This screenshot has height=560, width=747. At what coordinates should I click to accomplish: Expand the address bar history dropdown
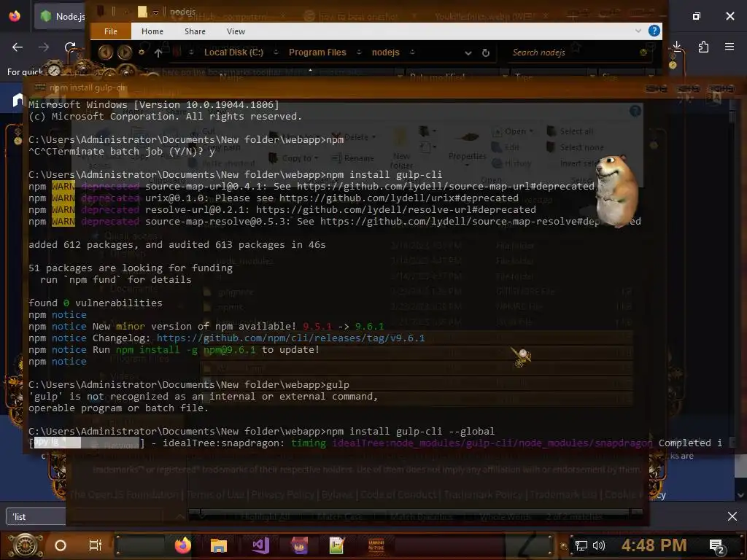click(468, 52)
